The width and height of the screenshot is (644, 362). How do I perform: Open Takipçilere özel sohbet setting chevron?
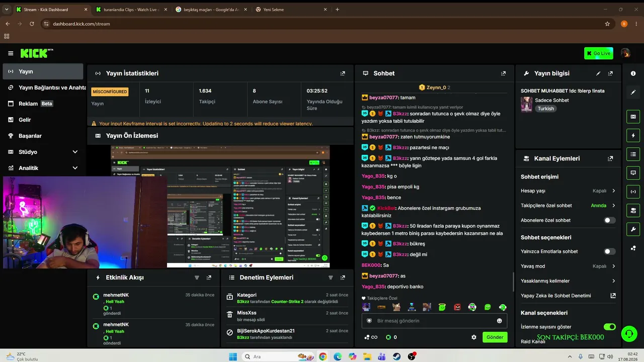click(x=613, y=206)
